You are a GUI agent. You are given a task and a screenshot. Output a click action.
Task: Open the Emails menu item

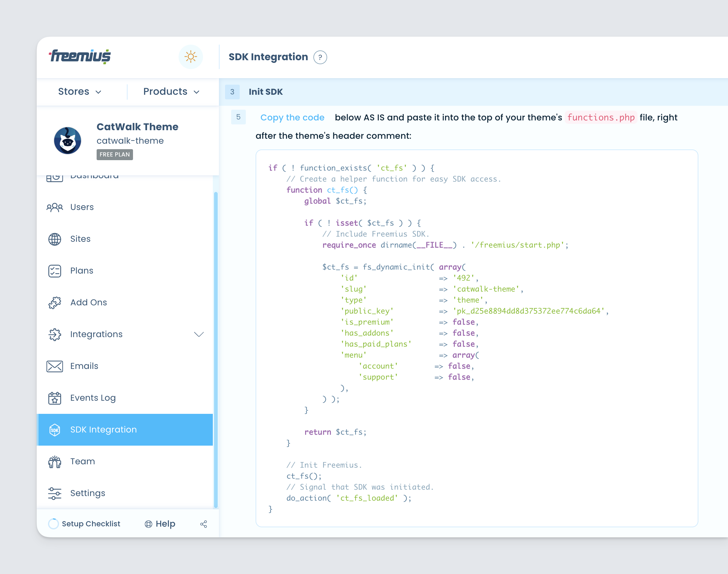pyautogui.click(x=125, y=366)
